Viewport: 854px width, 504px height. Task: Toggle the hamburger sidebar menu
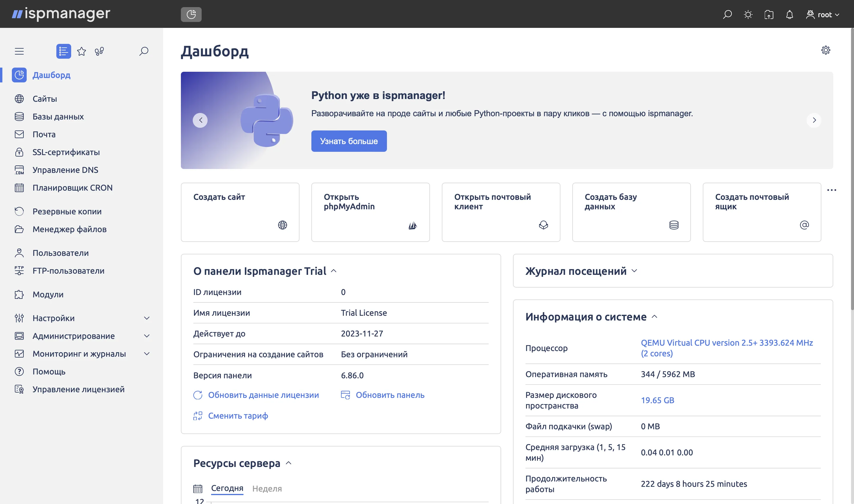[19, 51]
